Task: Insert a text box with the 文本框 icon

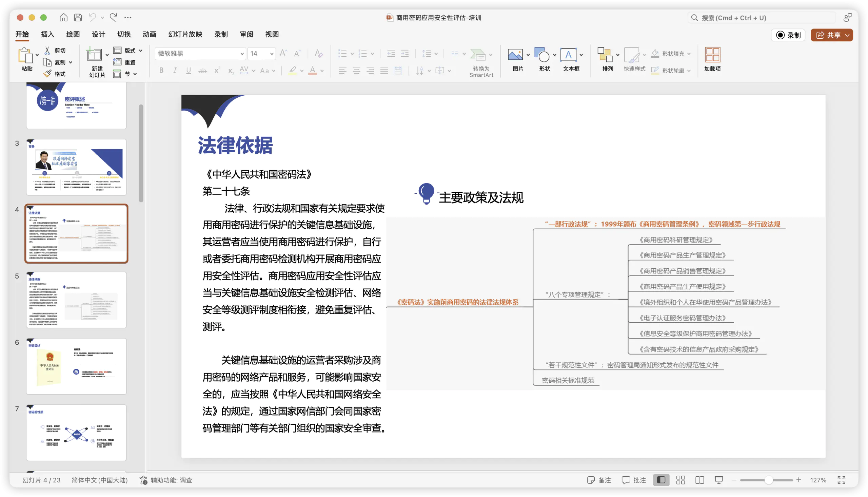Action: 568,55
